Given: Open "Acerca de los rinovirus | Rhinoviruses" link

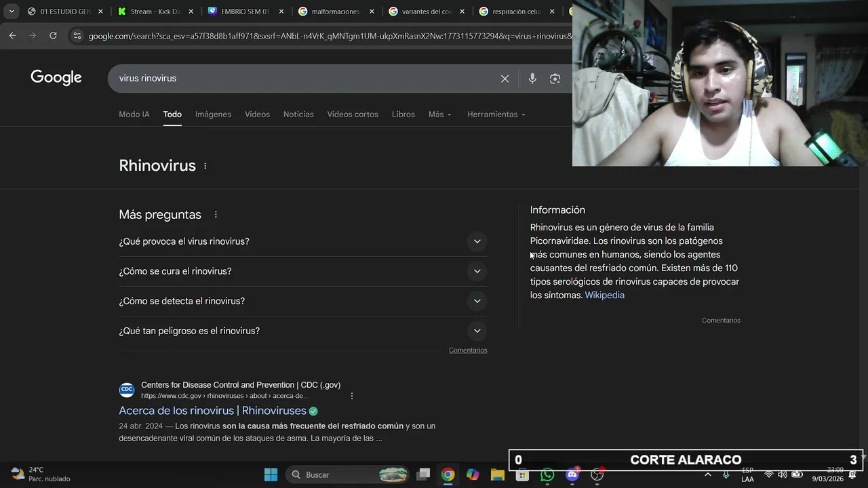Looking at the screenshot, I should point(212,411).
